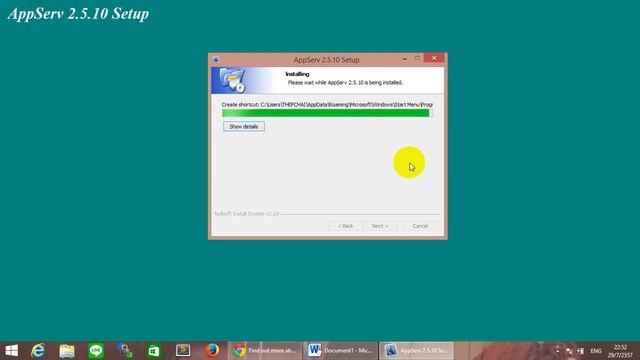Switch to the Word Document1 taskbar window
This screenshot has width=640, height=360.
click(x=340, y=351)
